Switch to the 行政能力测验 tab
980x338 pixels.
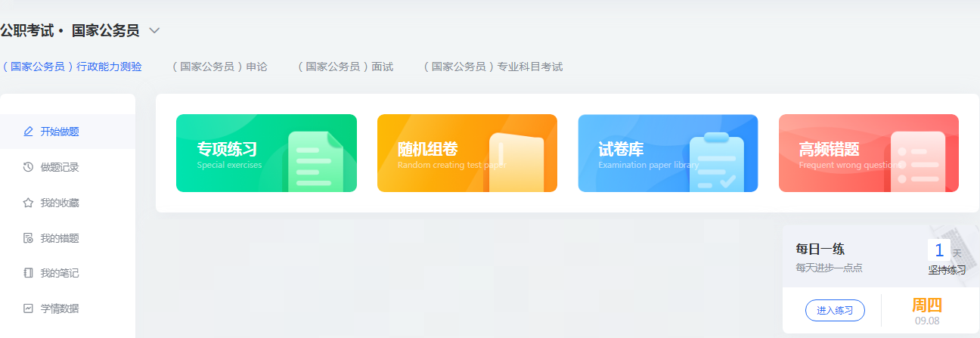(x=72, y=67)
